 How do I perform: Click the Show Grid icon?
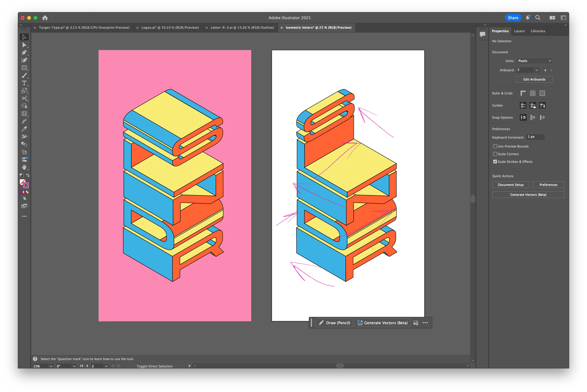click(532, 93)
